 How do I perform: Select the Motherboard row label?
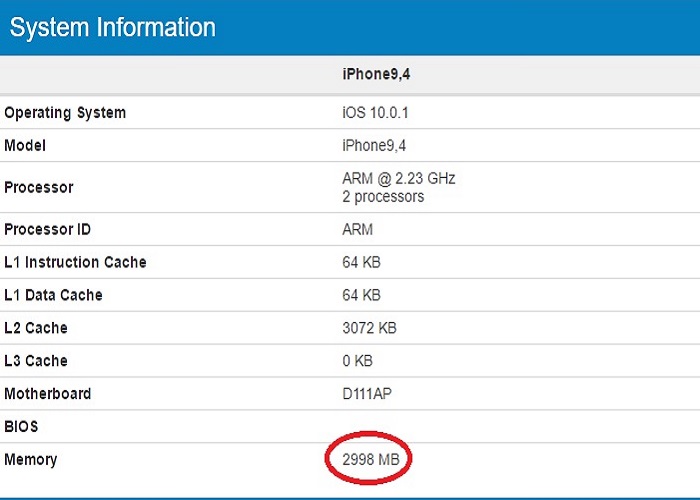coord(47,394)
